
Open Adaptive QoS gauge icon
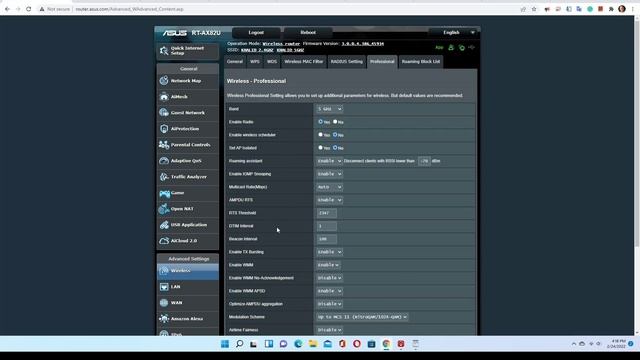tap(164, 161)
